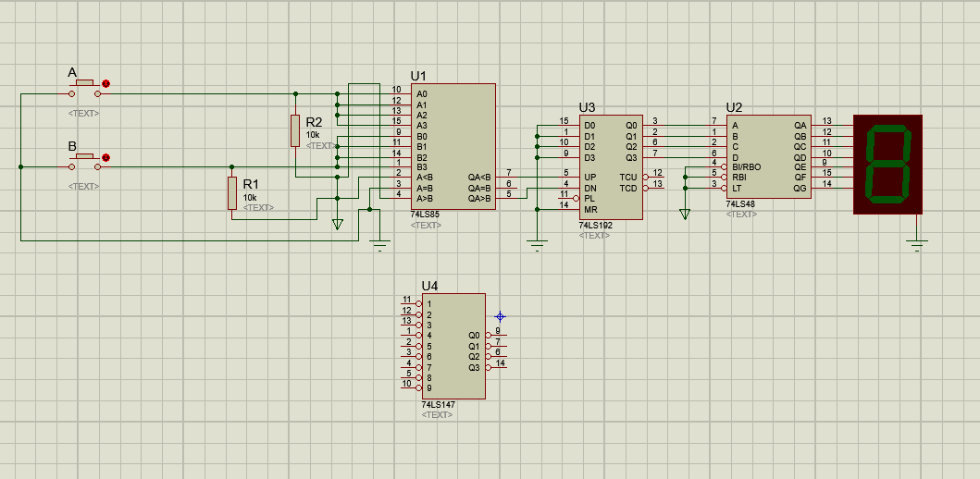This screenshot has width=980, height=479.
Task: Select the U3 74LS192 counter chip
Action: pos(611,168)
